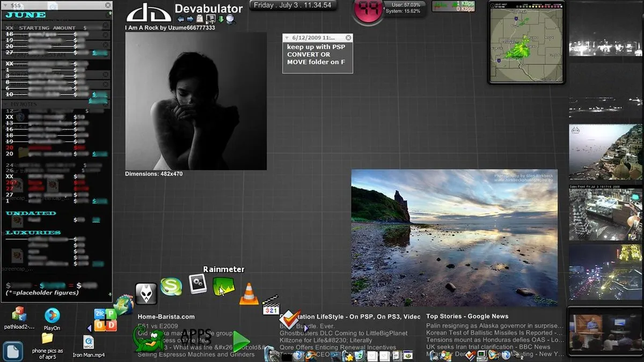Close the 6/12/2009 sticky note

tap(348, 38)
